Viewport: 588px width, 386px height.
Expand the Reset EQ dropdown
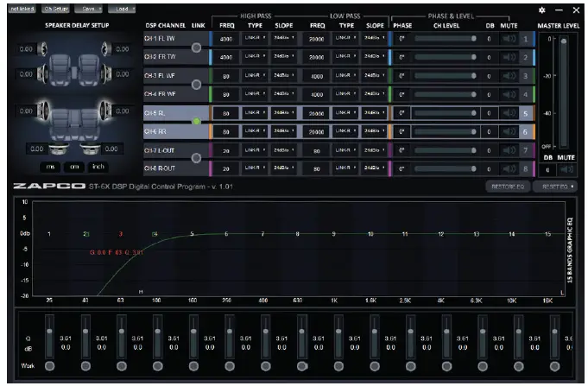[x=555, y=187]
